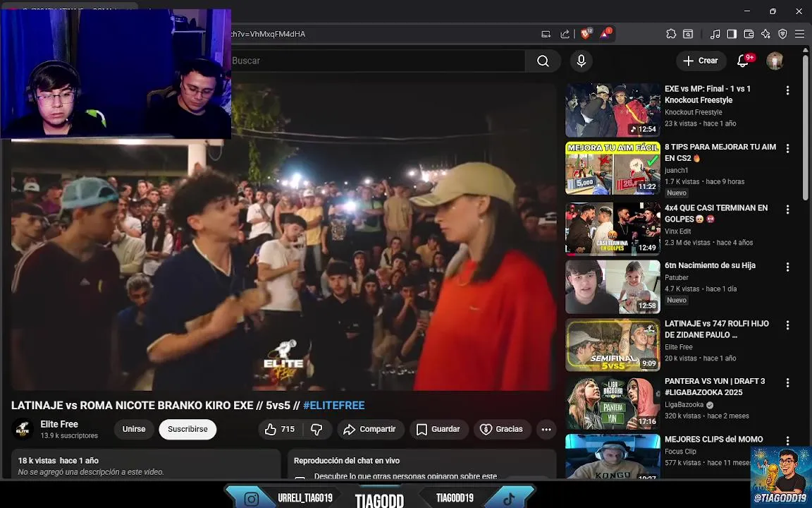Open options menu for EXE vs MP Final video
Viewport: 812px width, 508px height.
[x=787, y=91]
